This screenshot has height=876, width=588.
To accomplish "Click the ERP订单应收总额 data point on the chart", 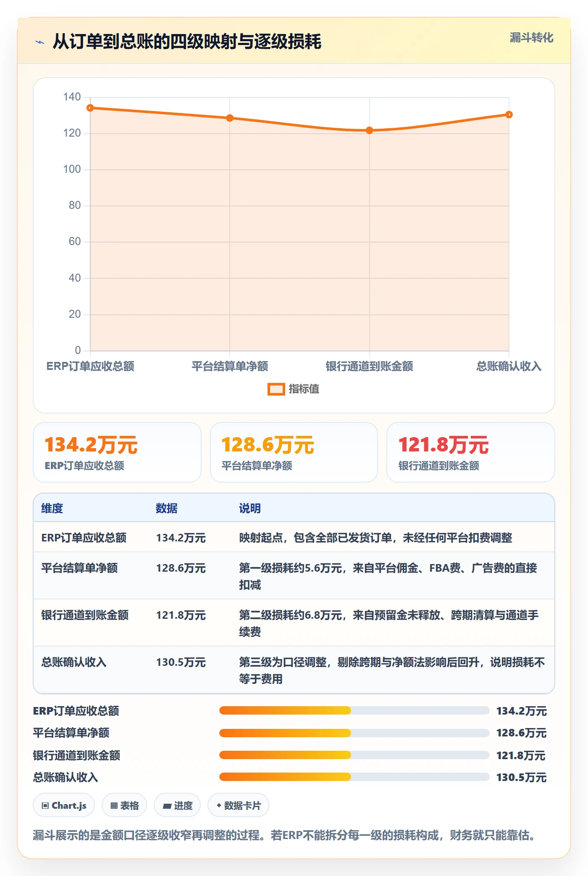I will (x=90, y=108).
